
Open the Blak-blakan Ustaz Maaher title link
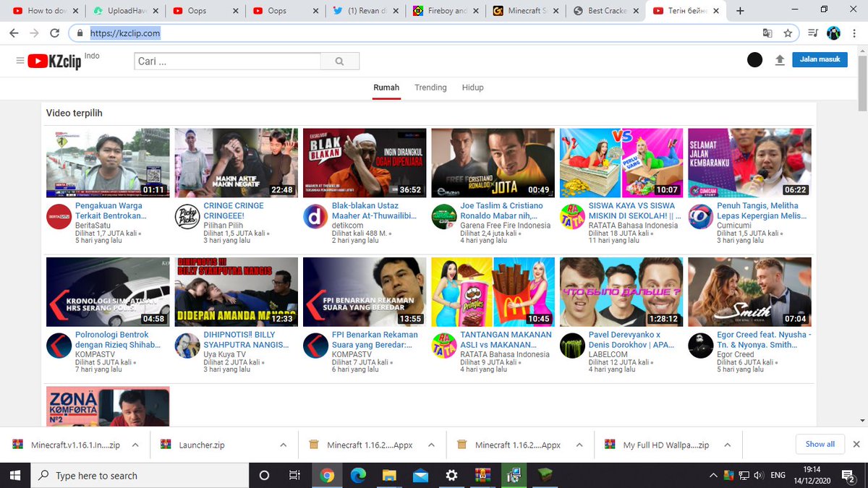coord(374,210)
